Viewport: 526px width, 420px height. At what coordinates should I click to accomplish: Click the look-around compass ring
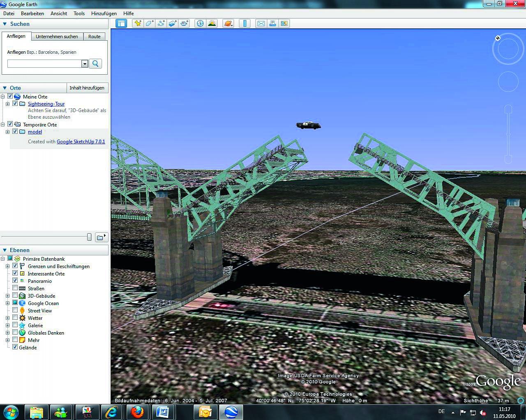pos(508,50)
